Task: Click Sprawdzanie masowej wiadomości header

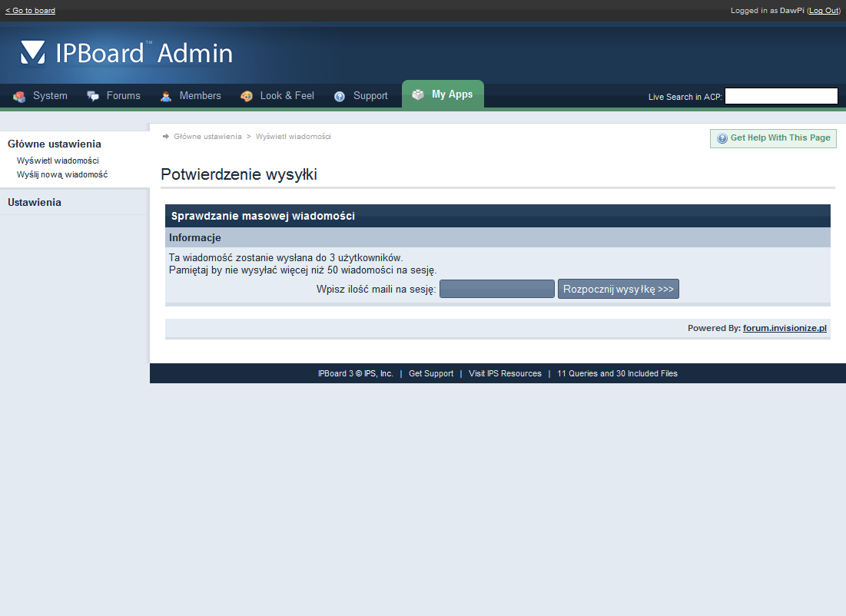Action: (x=263, y=216)
